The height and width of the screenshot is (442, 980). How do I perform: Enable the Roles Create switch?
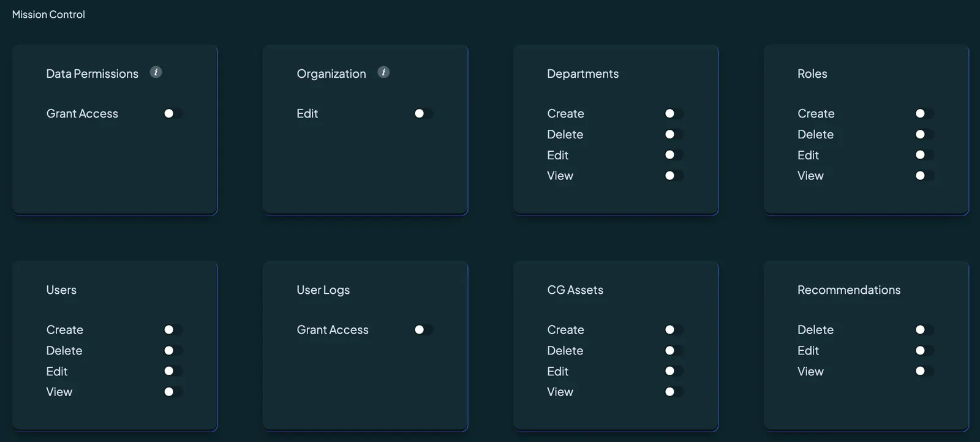click(925, 114)
